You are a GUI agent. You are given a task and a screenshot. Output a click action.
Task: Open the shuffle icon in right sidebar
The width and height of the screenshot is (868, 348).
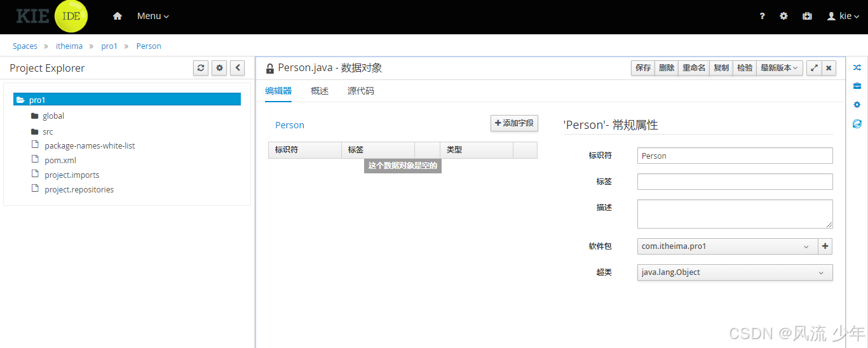(857, 67)
